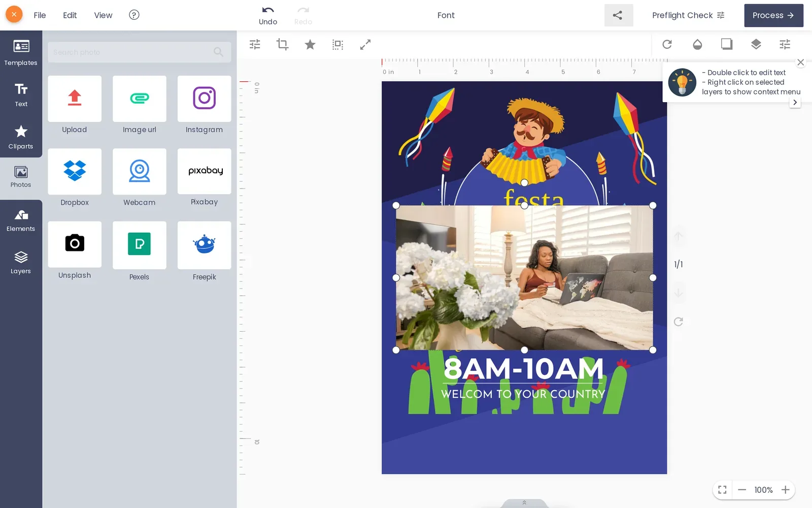Click the share button

(619, 15)
